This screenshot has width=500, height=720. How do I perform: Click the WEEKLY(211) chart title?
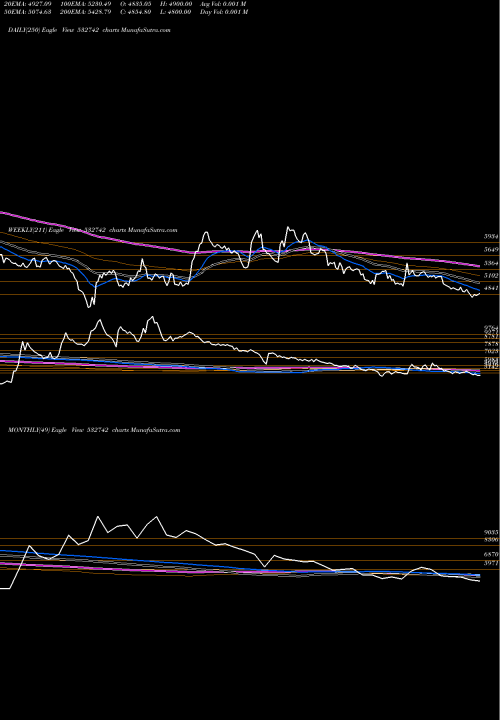point(93,230)
